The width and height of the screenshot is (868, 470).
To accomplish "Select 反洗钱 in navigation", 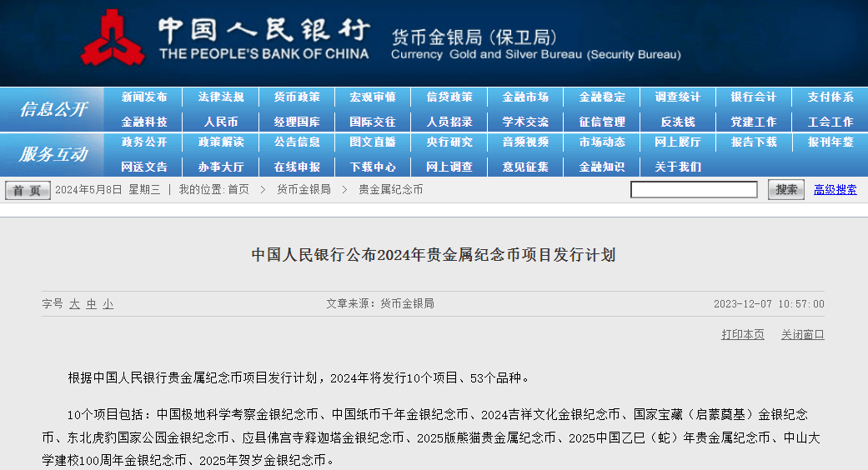I will (678, 122).
